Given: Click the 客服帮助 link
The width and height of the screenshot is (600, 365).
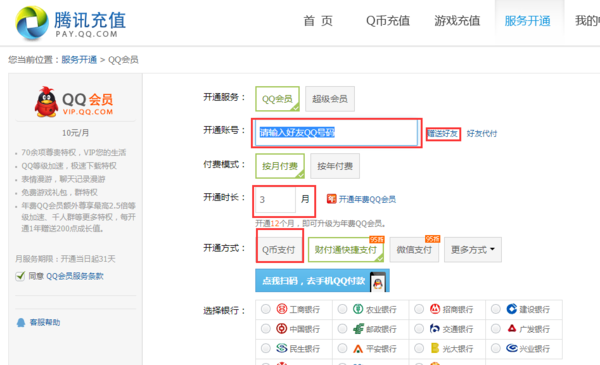Looking at the screenshot, I should pyautogui.click(x=45, y=323).
